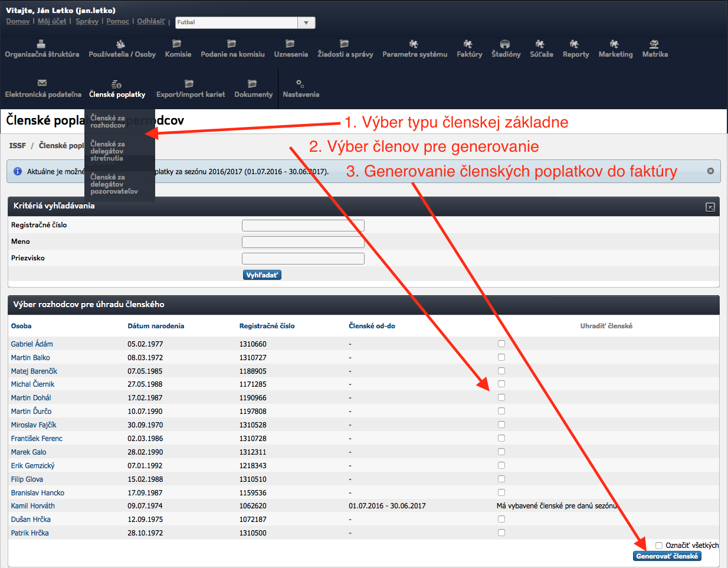
Task: Enable the Označiť všetkých checkbox
Action: tap(659, 546)
